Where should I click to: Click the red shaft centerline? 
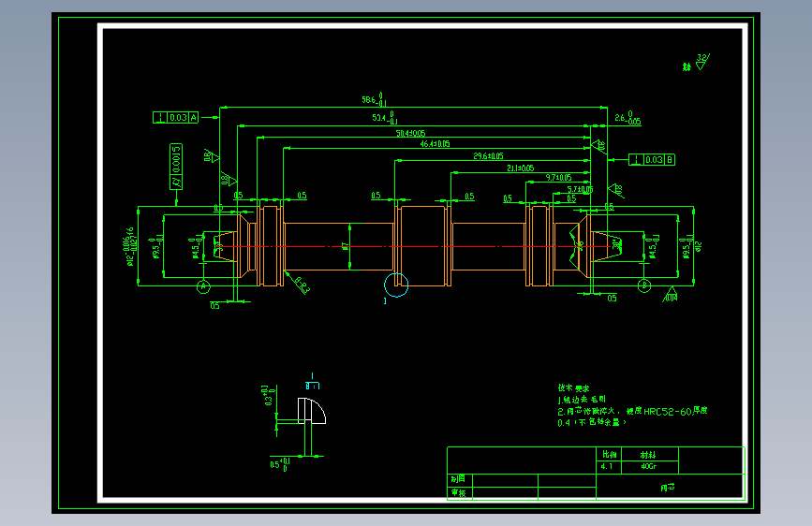tap(414, 246)
